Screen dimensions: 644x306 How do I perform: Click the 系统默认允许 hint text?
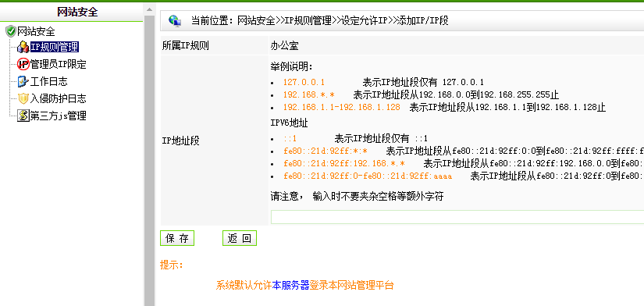click(x=244, y=285)
